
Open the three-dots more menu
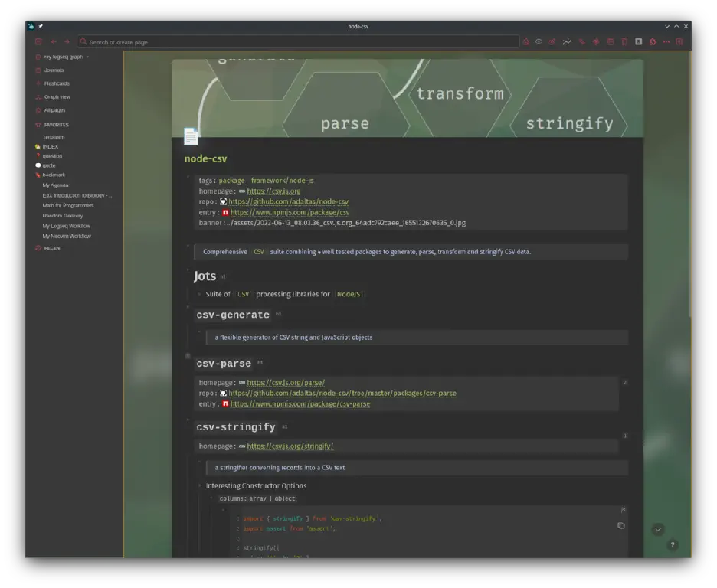(x=666, y=41)
